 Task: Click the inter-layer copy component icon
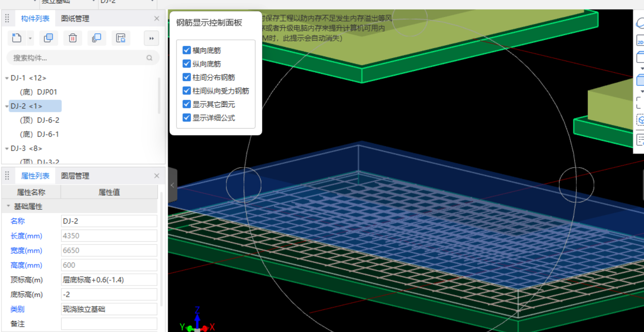pyautogui.click(x=97, y=38)
